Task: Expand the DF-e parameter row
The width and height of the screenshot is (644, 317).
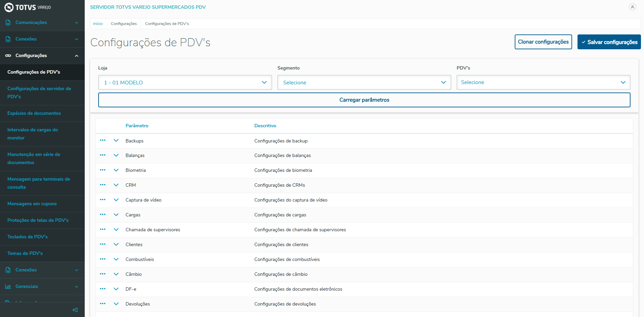Action: 116,289
